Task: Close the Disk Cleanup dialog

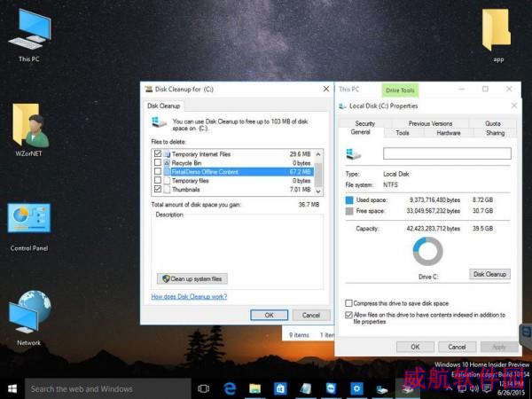Action: [326, 89]
